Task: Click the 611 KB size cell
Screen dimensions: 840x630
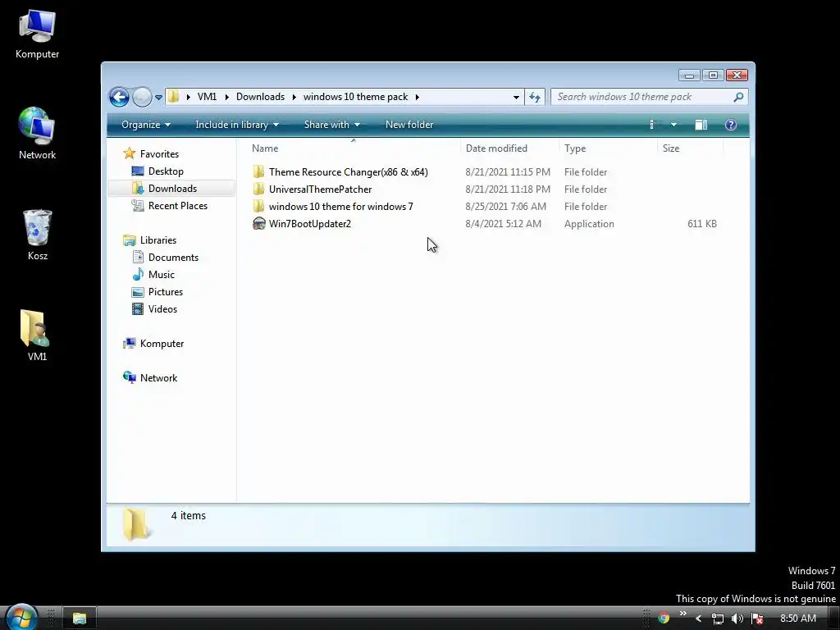Action: click(x=702, y=224)
